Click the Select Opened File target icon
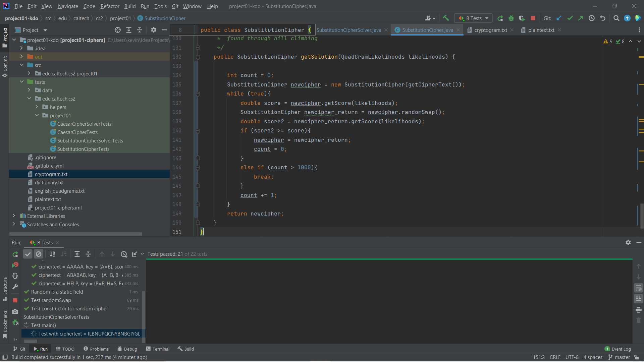Image resolution: width=644 pixels, height=362 pixels. click(118, 30)
